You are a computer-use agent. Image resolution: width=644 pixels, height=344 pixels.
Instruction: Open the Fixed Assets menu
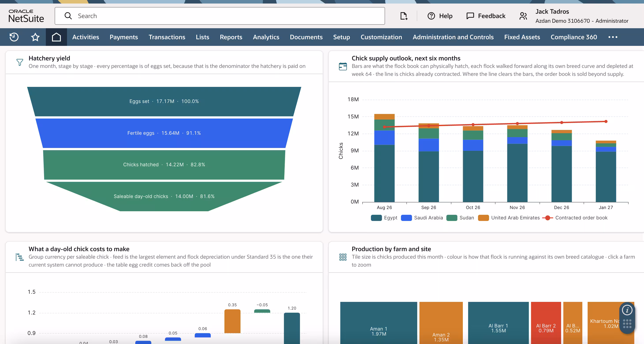coord(522,37)
